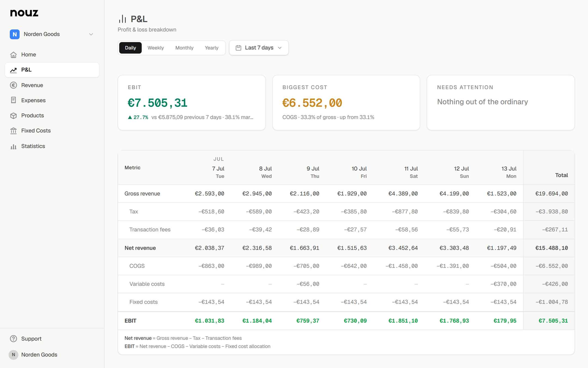The height and width of the screenshot is (368, 588).
Task: Click the blue N workspace avatar
Action: tap(15, 34)
